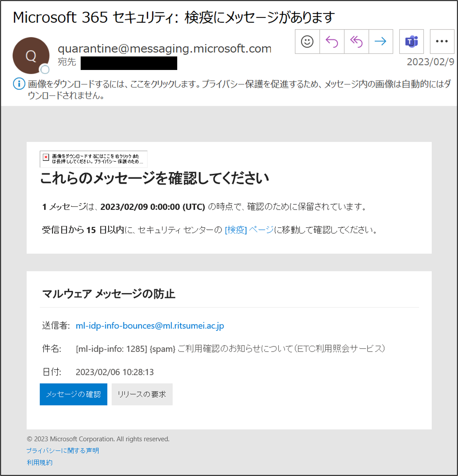
Task: Open the more actions ellipsis menu
Action: [442, 42]
